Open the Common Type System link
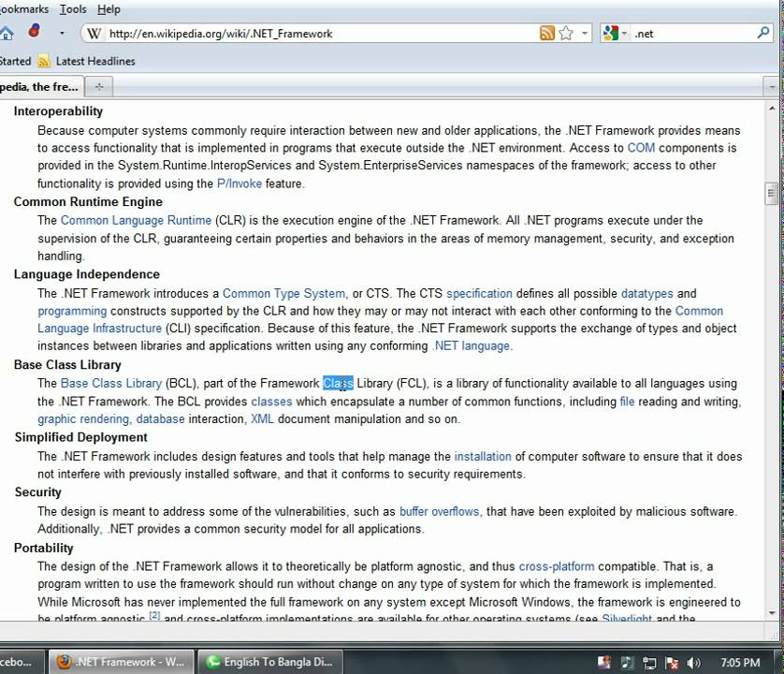Screen dimensions: 784x674 [283, 293]
